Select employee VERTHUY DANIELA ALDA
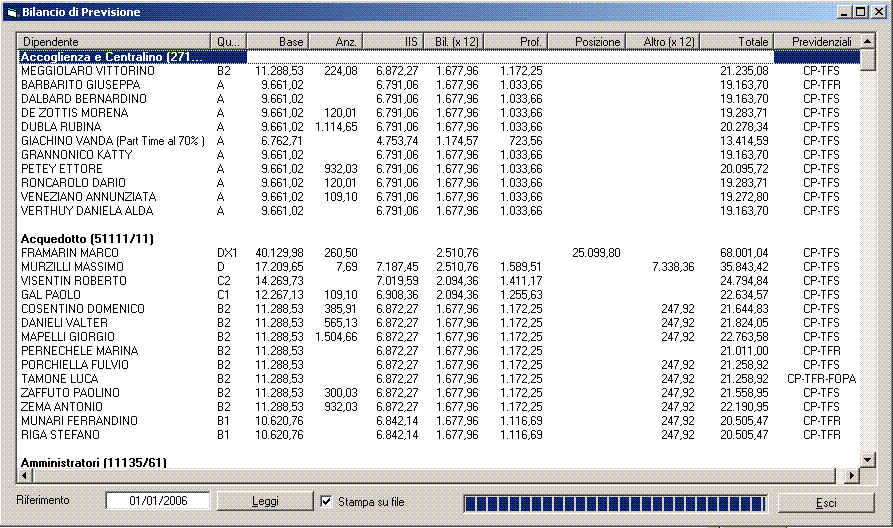Image resolution: width=893 pixels, height=528 pixels. [x=87, y=211]
